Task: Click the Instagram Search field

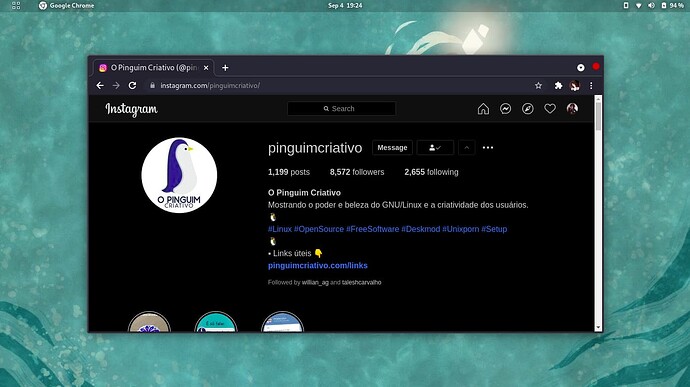Action: tap(341, 109)
